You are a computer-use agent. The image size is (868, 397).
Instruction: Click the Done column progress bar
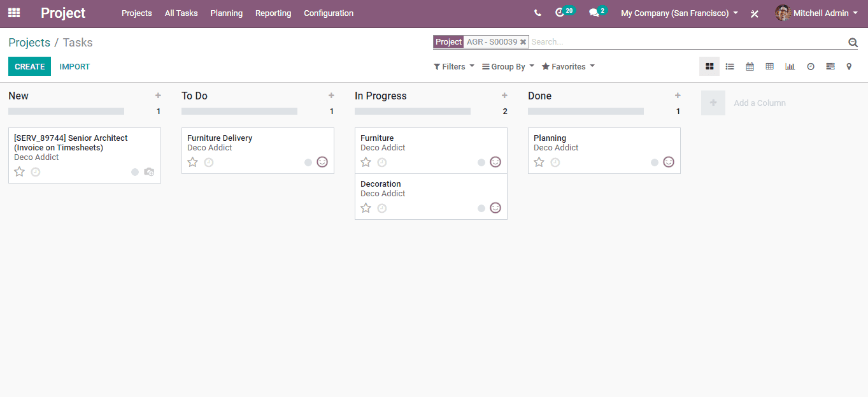(586, 111)
